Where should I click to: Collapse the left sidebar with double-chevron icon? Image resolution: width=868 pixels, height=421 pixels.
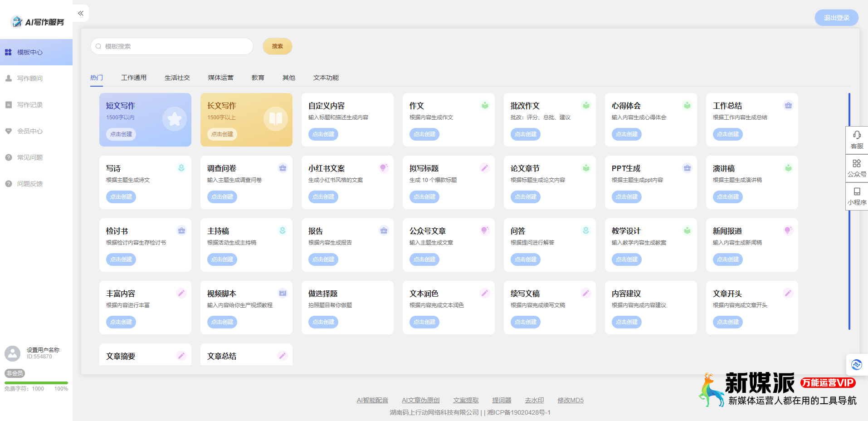[81, 13]
